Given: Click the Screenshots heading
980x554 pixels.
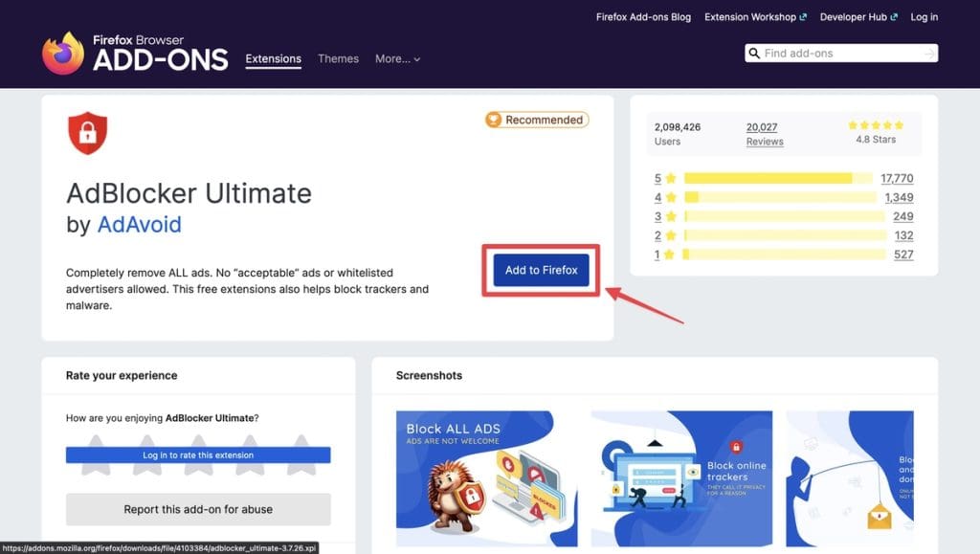Looking at the screenshot, I should (x=430, y=375).
